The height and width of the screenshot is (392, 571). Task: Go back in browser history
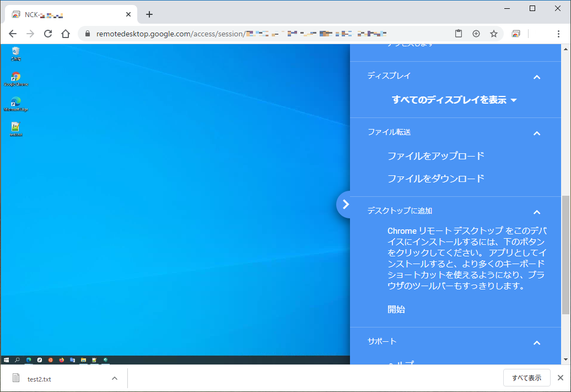pos(13,34)
